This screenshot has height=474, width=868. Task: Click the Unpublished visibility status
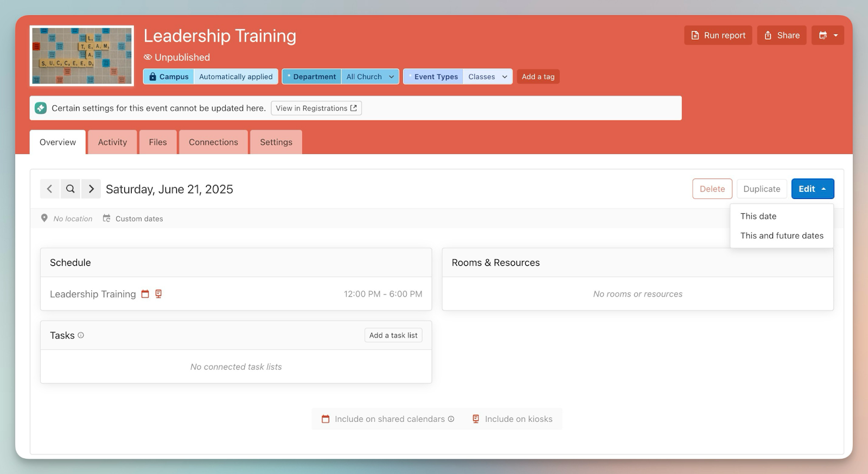[177, 57]
